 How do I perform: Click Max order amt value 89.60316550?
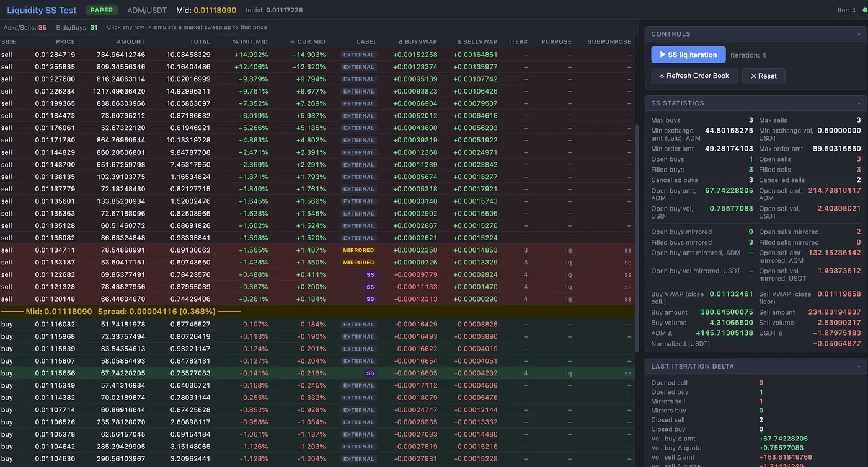[836, 149]
